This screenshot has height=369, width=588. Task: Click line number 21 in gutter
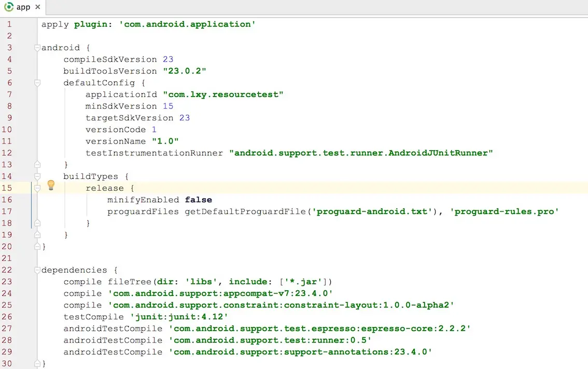pos(7,259)
